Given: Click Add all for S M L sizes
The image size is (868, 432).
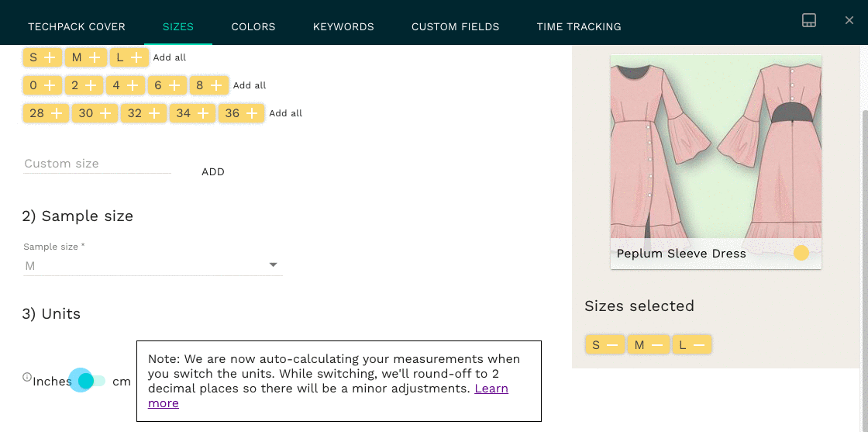Looking at the screenshot, I should pos(170,57).
